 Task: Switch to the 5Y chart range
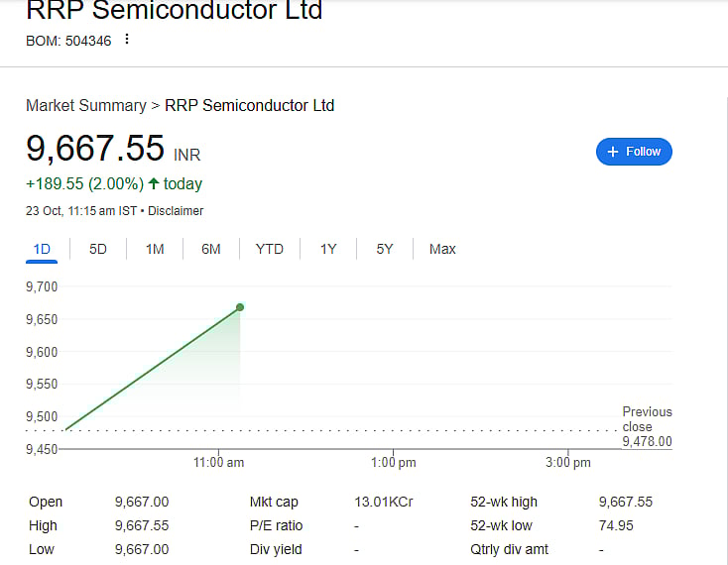coord(385,249)
